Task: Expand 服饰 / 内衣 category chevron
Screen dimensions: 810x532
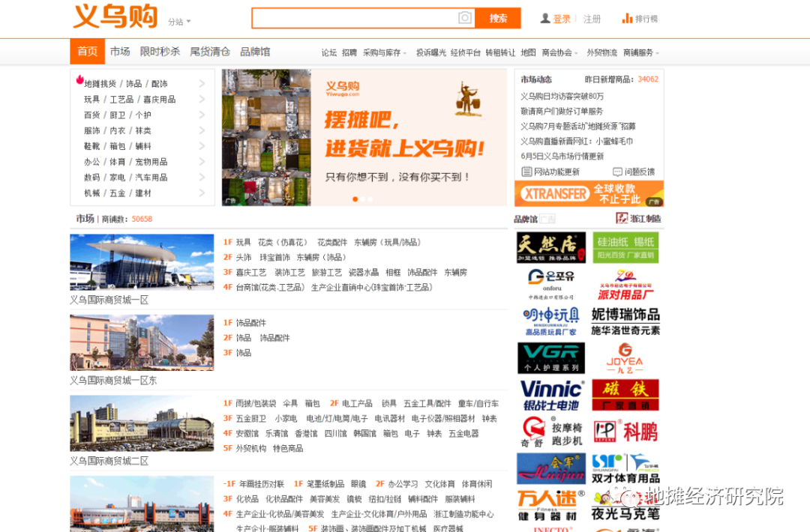Action: click(x=202, y=130)
